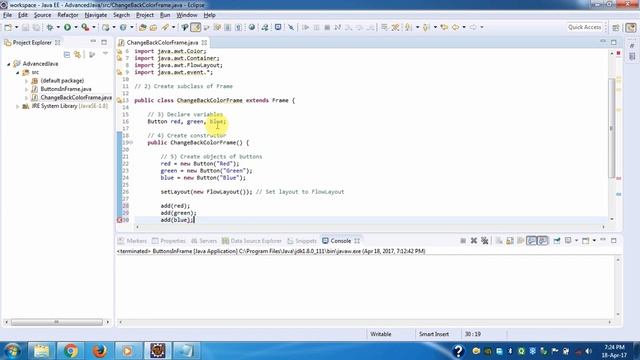
Task: Switch to the Markers tab
Action: [x=132, y=241]
